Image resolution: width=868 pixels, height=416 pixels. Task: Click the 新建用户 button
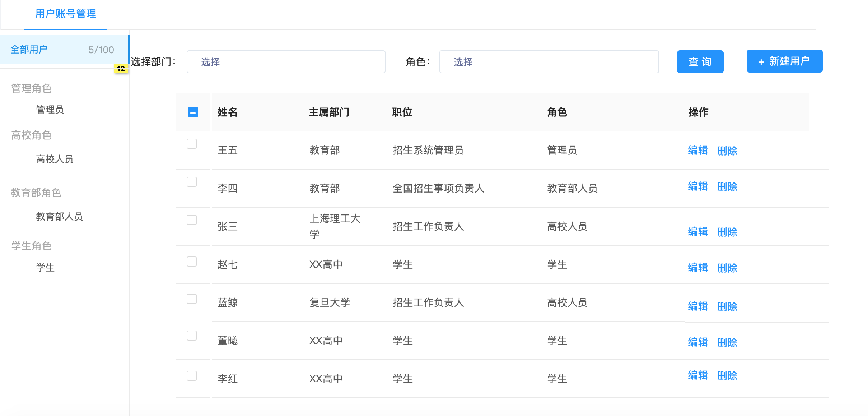(784, 61)
